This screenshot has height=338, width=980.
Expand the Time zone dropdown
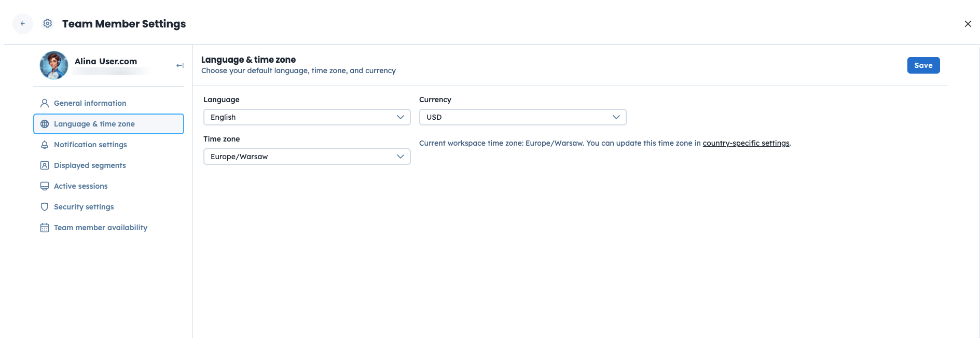[x=307, y=157]
